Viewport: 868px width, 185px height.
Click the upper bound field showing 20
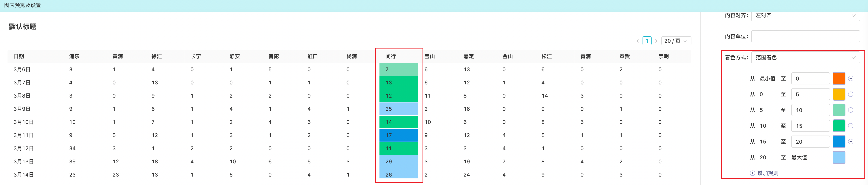(x=810, y=142)
